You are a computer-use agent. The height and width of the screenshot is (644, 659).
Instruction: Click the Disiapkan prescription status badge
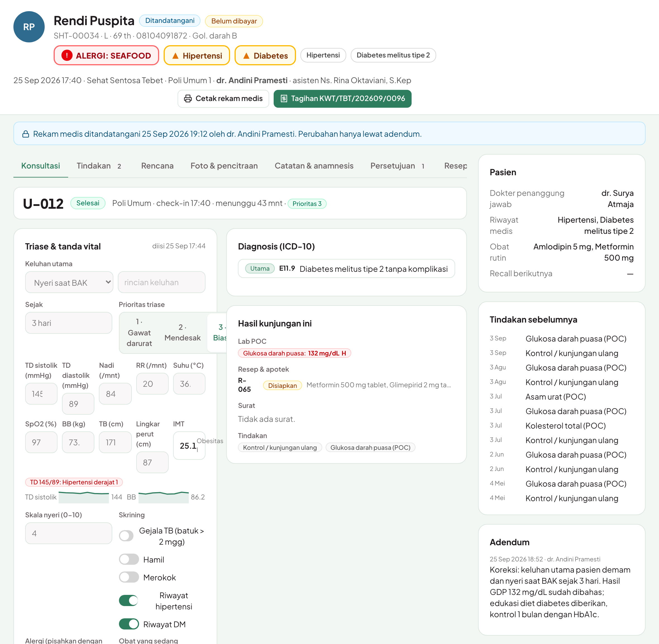point(282,385)
